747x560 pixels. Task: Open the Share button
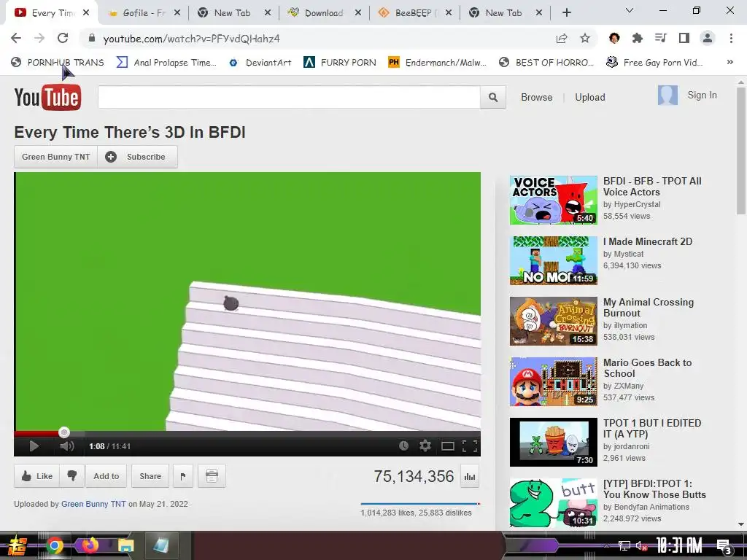[150, 475]
